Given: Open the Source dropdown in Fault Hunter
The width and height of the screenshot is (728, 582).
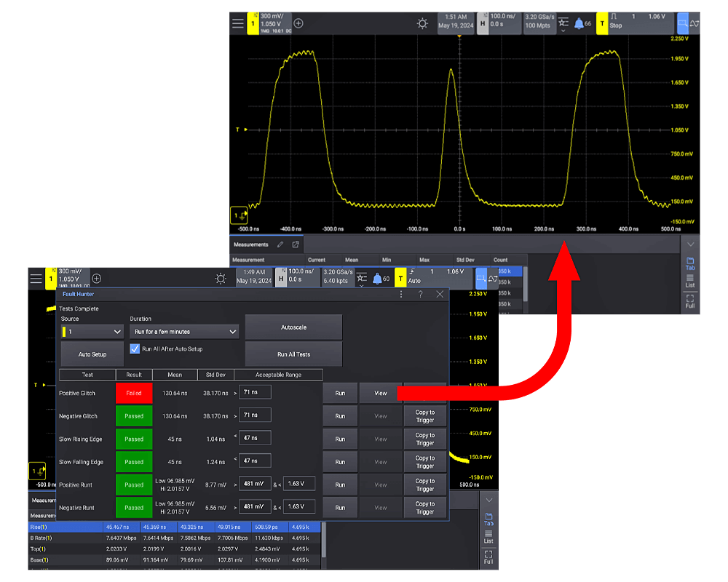Looking at the screenshot, I should (x=92, y=332).
